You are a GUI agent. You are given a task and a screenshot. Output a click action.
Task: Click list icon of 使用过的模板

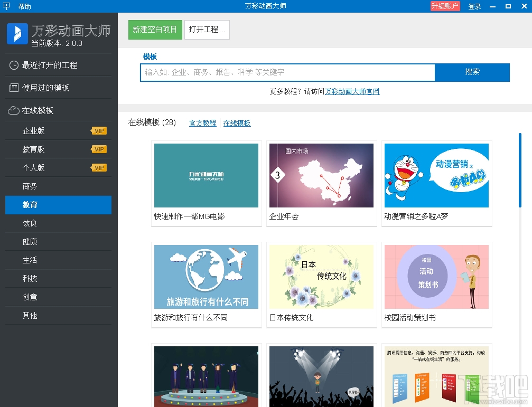[x=14, y=88]
